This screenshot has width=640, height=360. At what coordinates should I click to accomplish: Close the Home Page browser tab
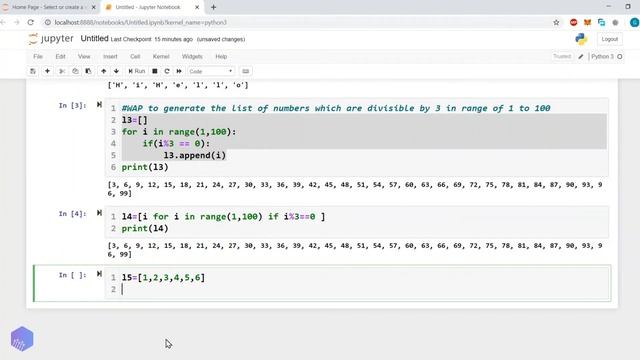[x=93, y=7]
